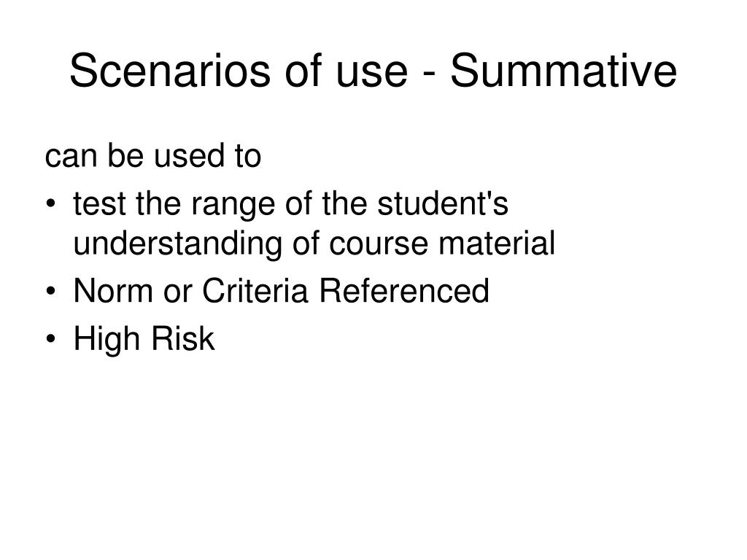Click the slide title 'Scenarios of use - Summative'
747x560 pixels.
pos(373,71)
